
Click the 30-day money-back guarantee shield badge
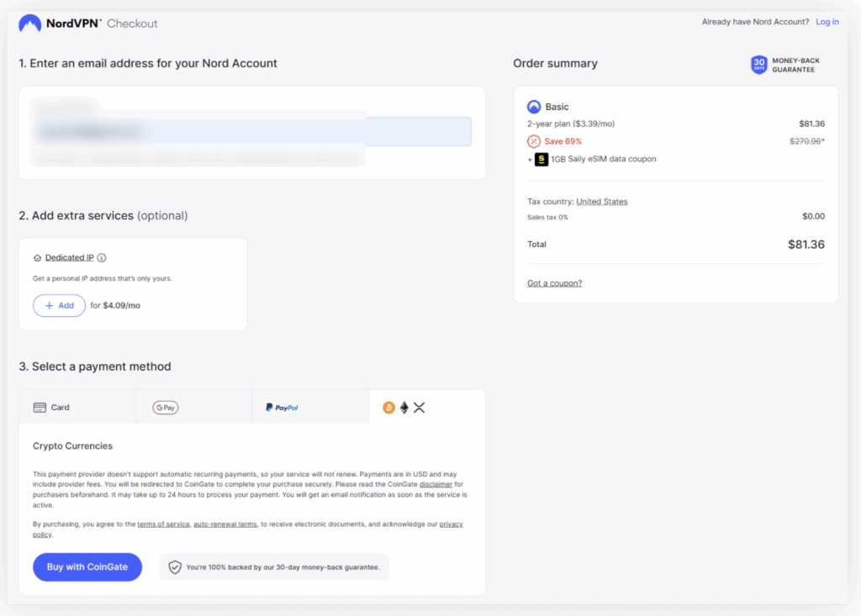click(x=759, y=65)
